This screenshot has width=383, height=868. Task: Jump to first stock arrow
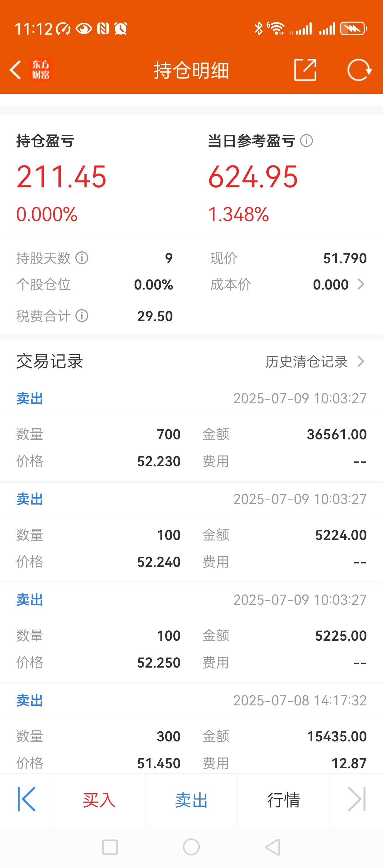tap(26, 799)
